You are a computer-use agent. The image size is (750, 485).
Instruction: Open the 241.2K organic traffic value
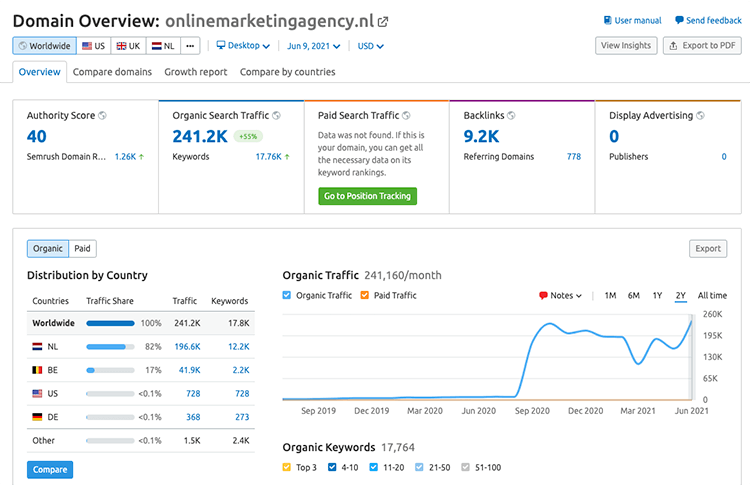[200, 137]
